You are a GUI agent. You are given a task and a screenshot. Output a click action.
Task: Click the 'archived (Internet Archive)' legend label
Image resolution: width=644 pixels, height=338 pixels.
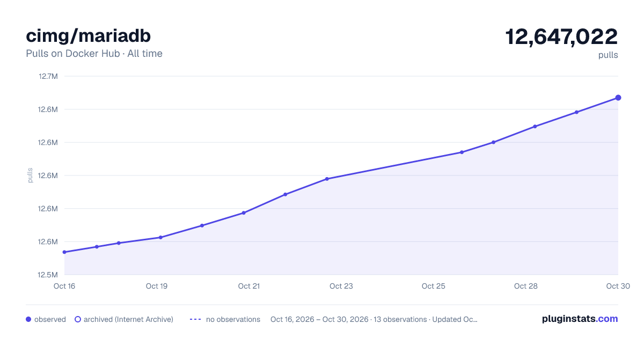point(128,319)
